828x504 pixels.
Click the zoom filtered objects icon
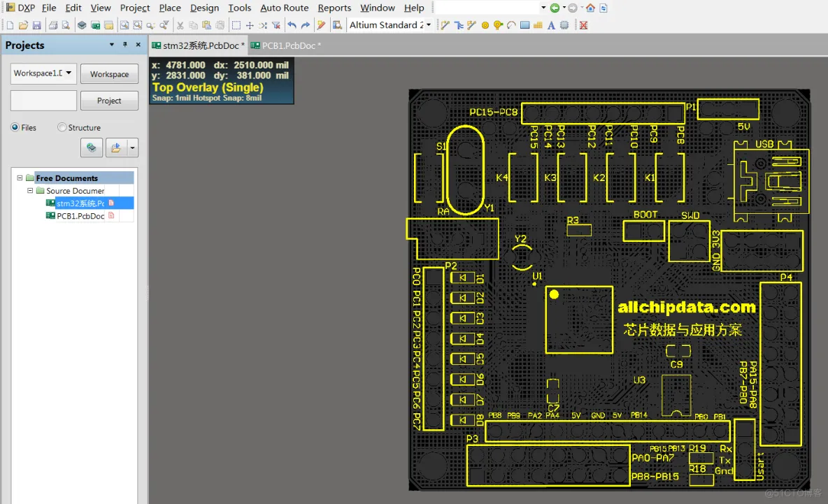coord(164,25)
